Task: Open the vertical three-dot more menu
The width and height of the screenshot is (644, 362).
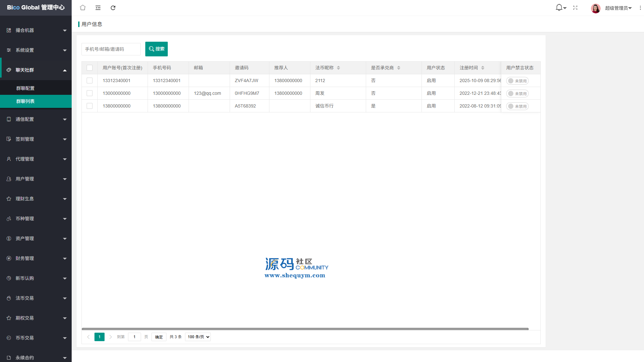Action: [640, 8]
